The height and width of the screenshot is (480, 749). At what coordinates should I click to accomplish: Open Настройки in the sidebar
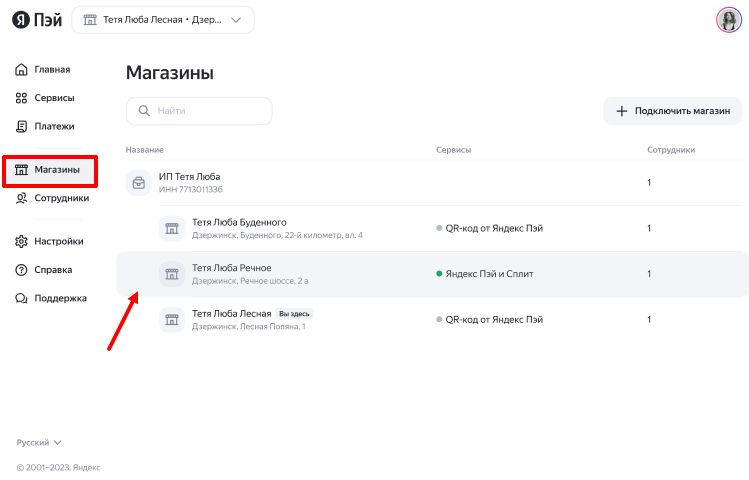click(x=58, y=241)
